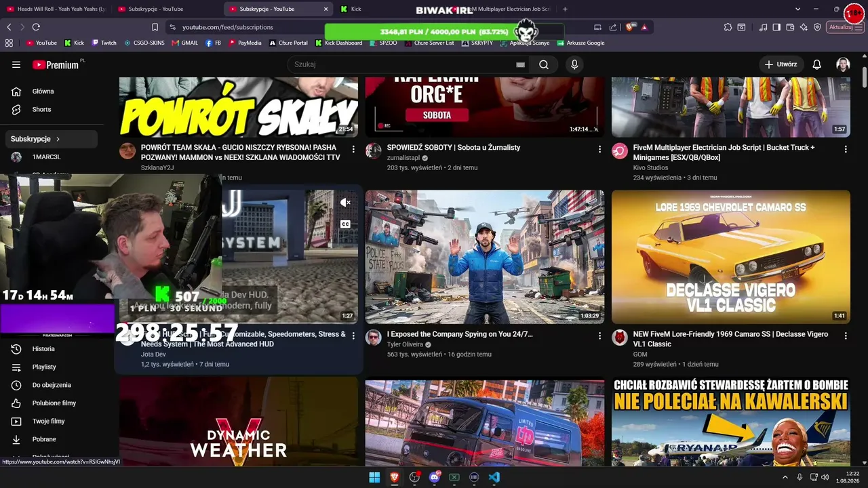The width and height of the screenshot is (868, 488).
Task: Click the Utwórz create button
Action: (x=781, y=64)
